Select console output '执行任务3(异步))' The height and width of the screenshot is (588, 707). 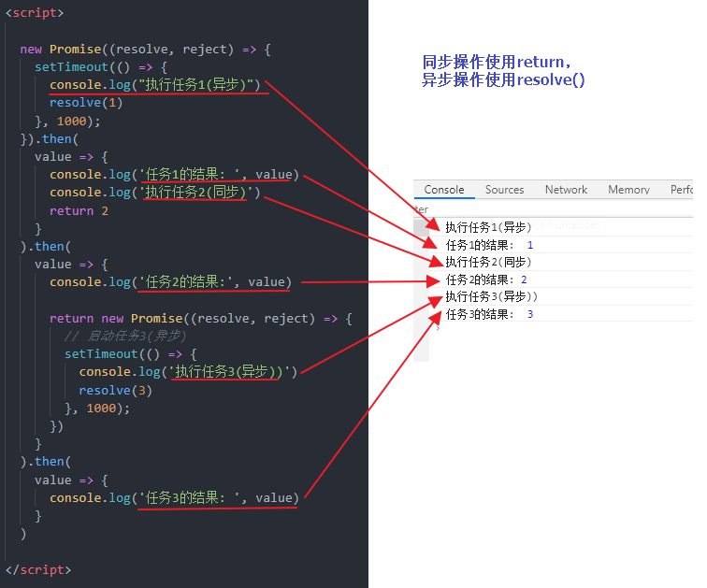[x=492, y=297]
